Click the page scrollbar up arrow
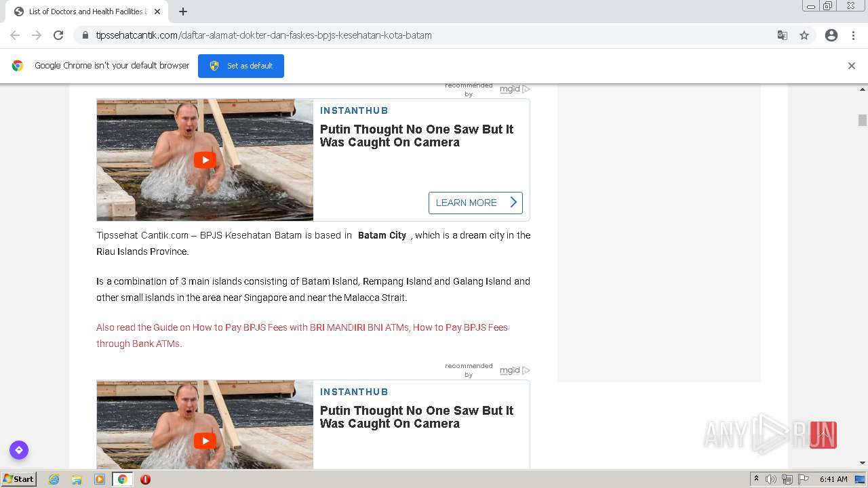Image resolution: width=868 pixels, height=488 pixels. click(x=863, y=89)
